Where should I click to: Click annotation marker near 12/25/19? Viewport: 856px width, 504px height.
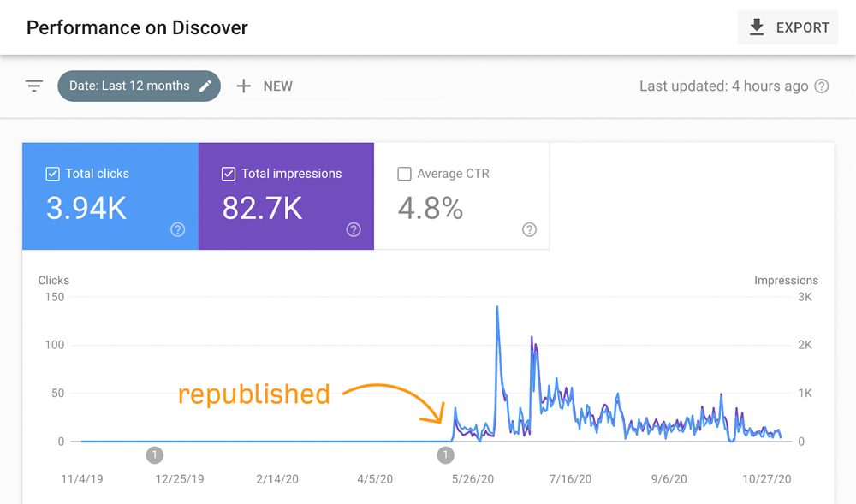[155, 455]
